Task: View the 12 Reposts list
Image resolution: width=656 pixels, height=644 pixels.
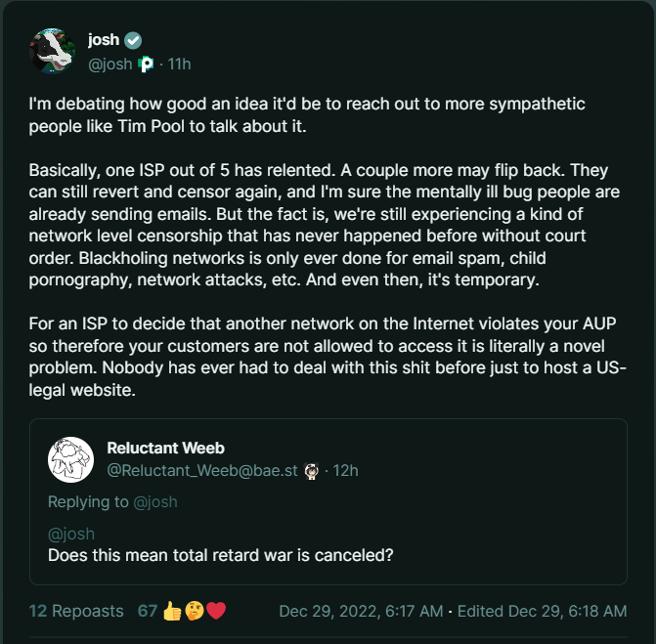Action: (x=76, y=611)
